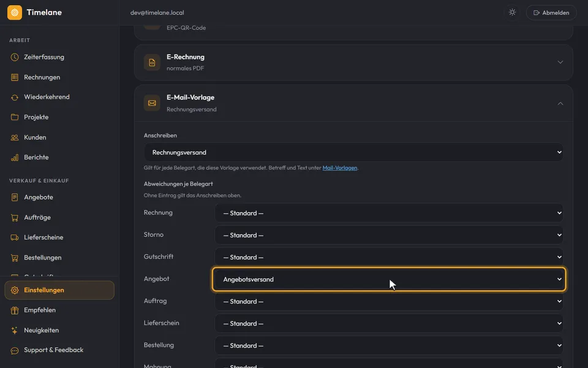Screen dimensions: 588x368
Task: Open the Auftrag template dropdown
Action: pos(389,302)
